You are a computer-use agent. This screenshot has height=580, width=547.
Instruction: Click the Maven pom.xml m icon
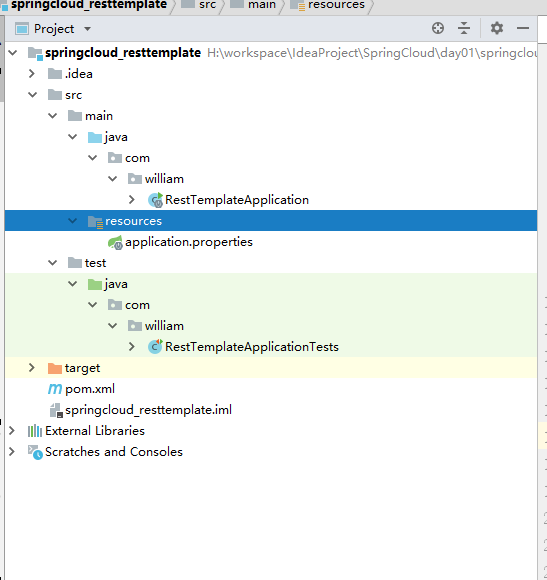[x=55, y=389]
